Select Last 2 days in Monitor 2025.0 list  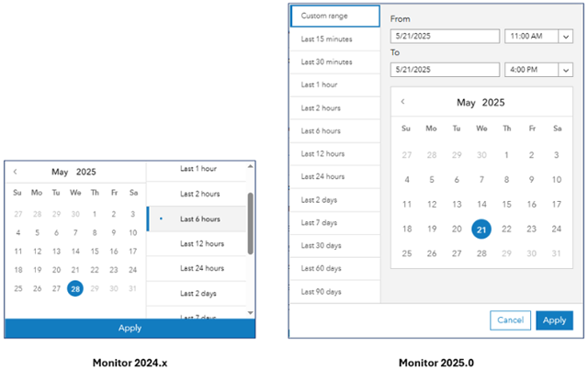[x=335, y=199]
